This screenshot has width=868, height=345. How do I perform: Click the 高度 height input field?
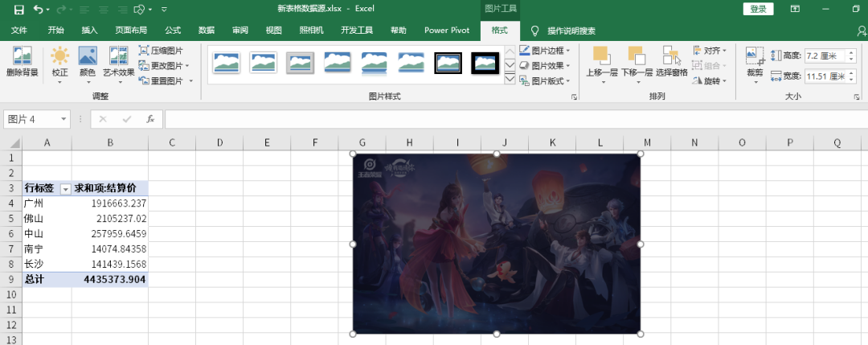(x=825, y=55)
